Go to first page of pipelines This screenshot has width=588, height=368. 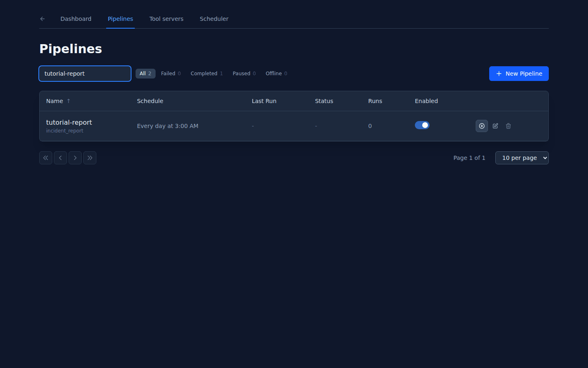[x=46, y=158]
